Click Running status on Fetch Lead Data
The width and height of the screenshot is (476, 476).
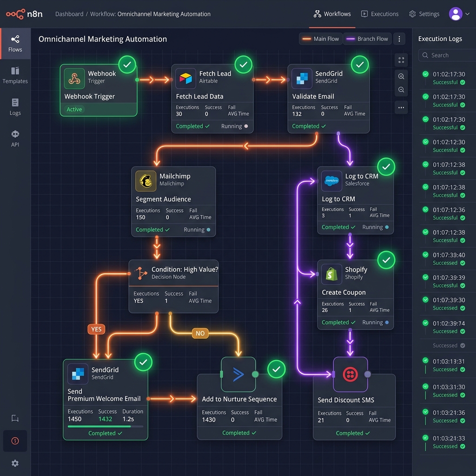pyautogui.click(x=234, y=126)
